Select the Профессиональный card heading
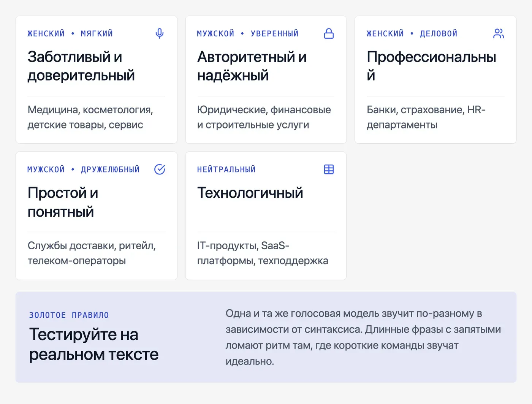Image resolution: width=532 pixels, height=404 pixels. (431, 66)
